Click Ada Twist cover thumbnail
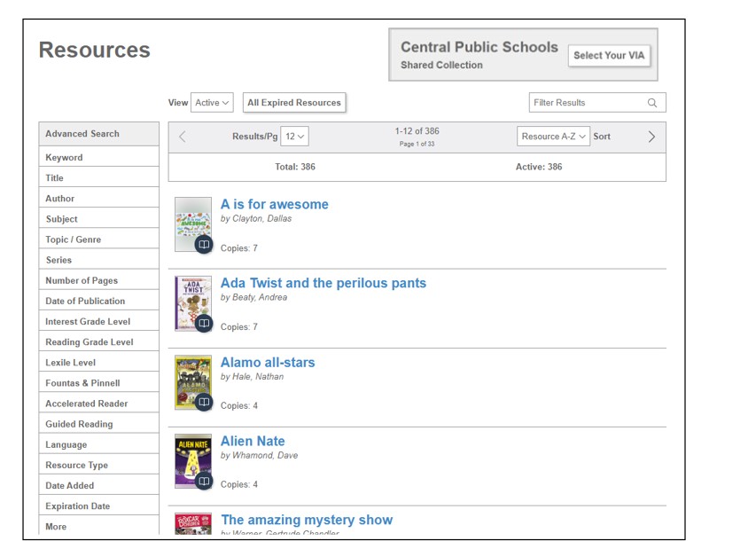The height and width of the screenshot is (541, 756). tap(193, 303)
